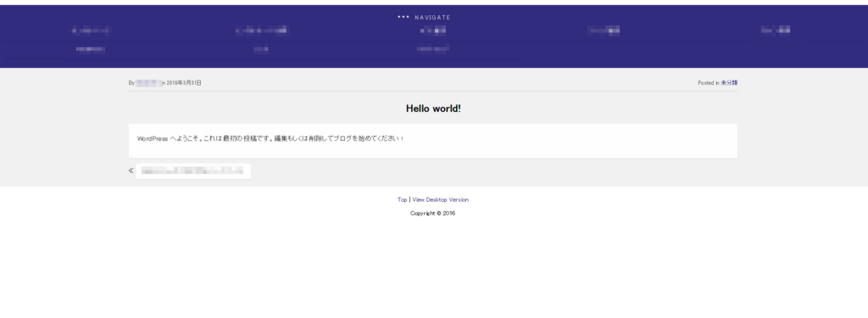Click the Hello world! post title
Image resolution: width=868 pixels, height=318 pixels.
(x=433, y=109)
